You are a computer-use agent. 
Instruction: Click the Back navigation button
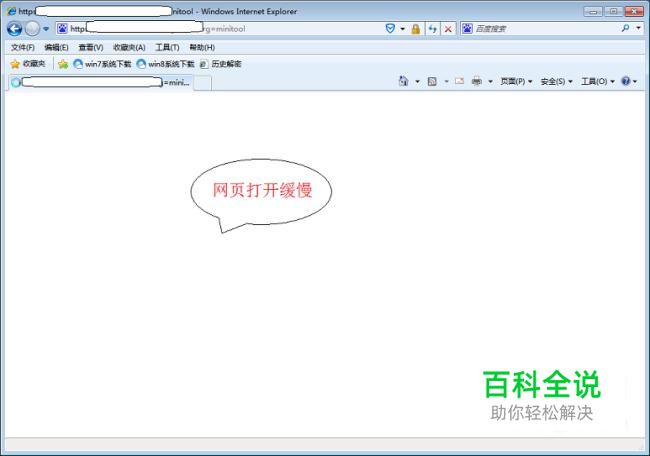tap(15, 29)
